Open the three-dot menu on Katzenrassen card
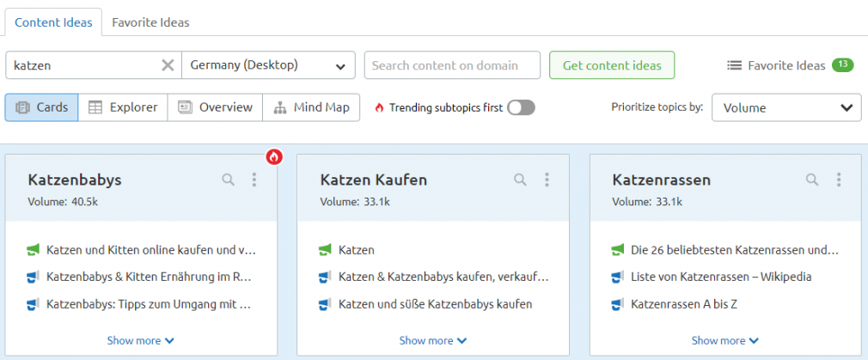 tap(839, 180)
